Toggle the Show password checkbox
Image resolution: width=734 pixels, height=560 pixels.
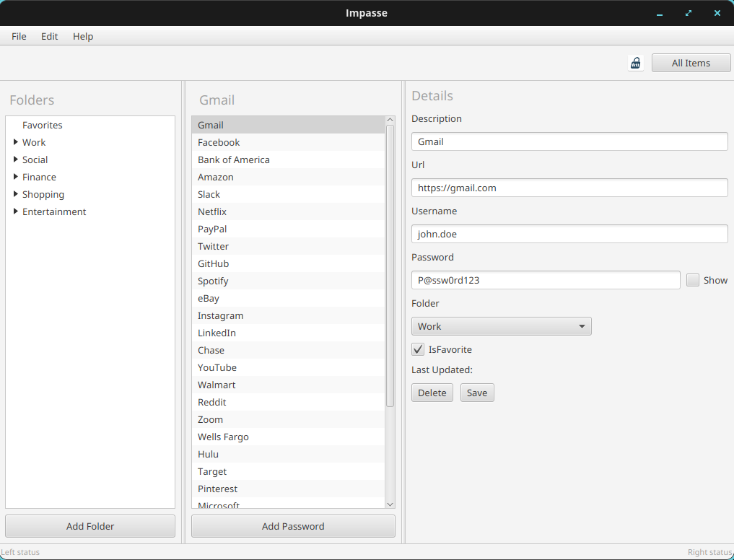[x=692, y=280]
